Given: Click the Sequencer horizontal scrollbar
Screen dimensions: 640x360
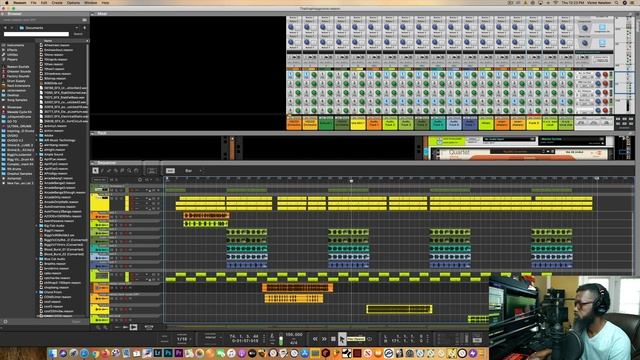Looking at the screenshot, I should pyautogui.click(x=327, y=327).
